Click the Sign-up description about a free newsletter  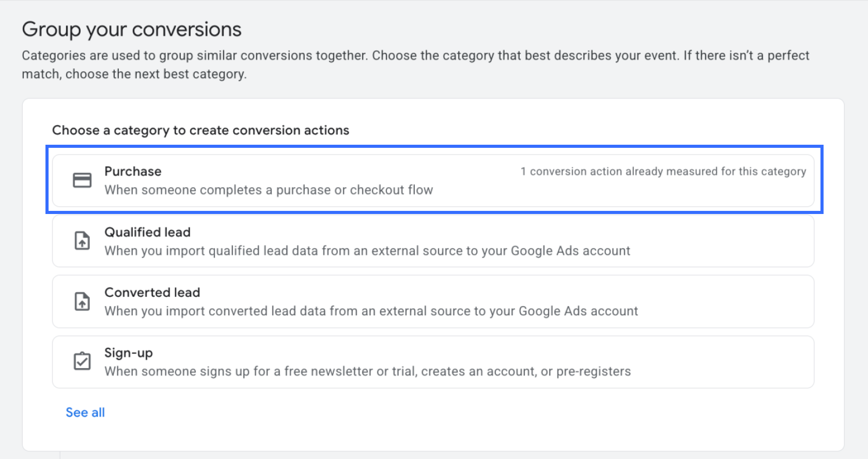(x=367, y=371)
